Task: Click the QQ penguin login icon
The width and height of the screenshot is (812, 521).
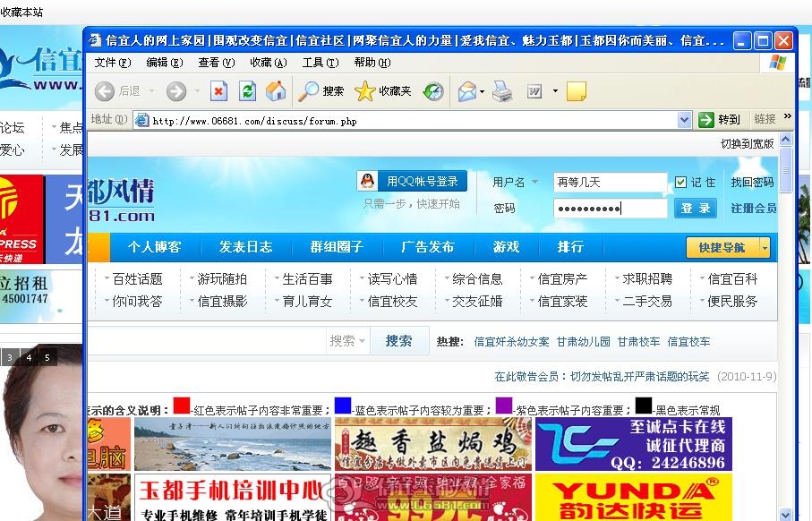Action: tap(367, 181)
